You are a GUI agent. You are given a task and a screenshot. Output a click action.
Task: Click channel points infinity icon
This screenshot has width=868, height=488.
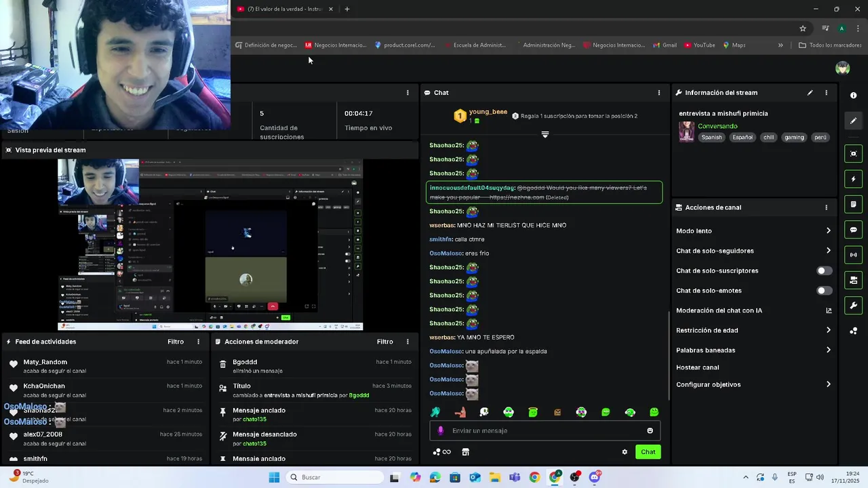(442, 452)
